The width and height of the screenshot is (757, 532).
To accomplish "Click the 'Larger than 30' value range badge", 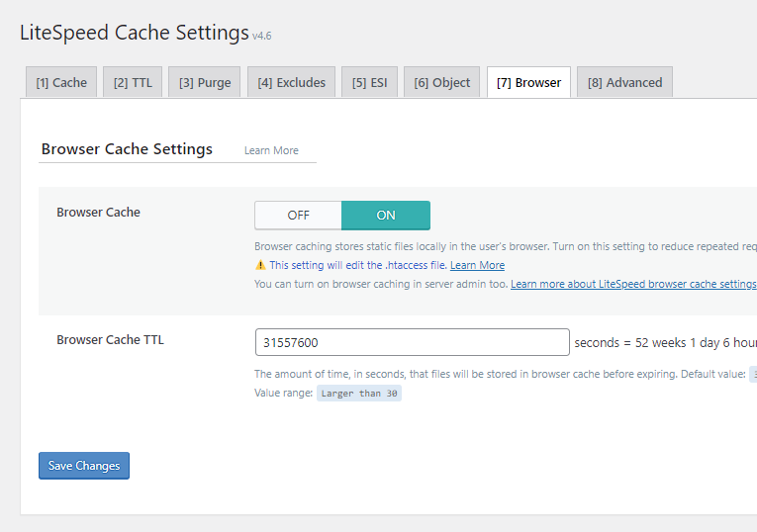I will point(358,394).
